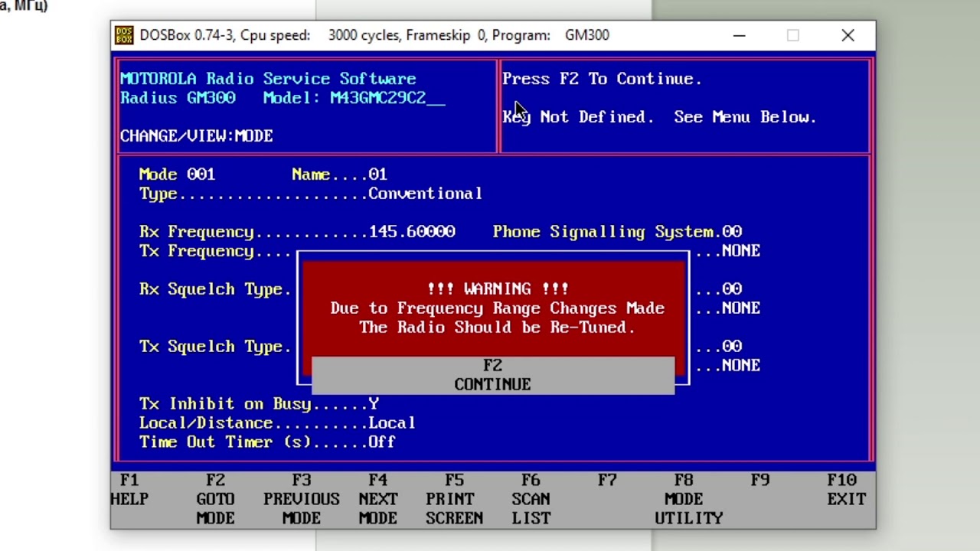Click the Type value Conventional
Screen dimensions: 980x551
pyautogui.click(x=426, y=194)
